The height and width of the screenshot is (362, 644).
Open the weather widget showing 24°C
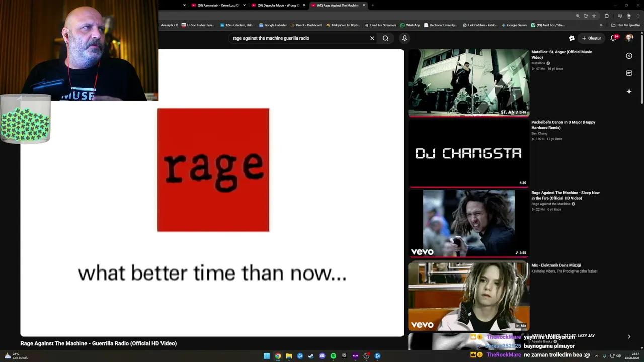tap(16, 356)
